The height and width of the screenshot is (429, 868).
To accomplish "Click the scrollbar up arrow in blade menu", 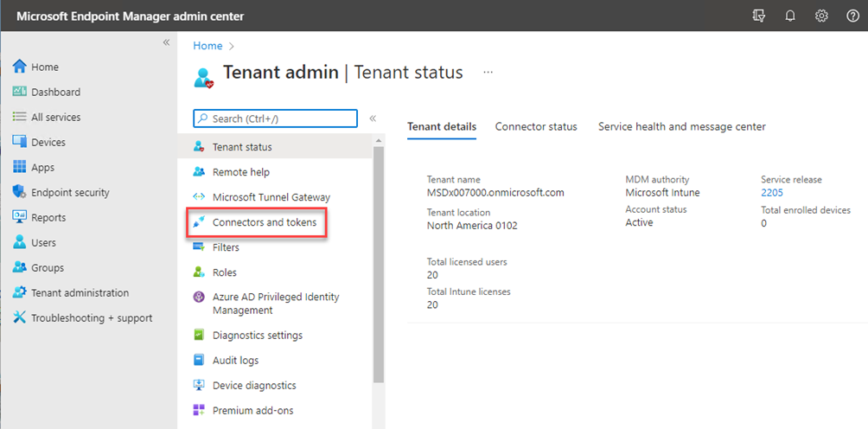I will [x=379, y=140].
